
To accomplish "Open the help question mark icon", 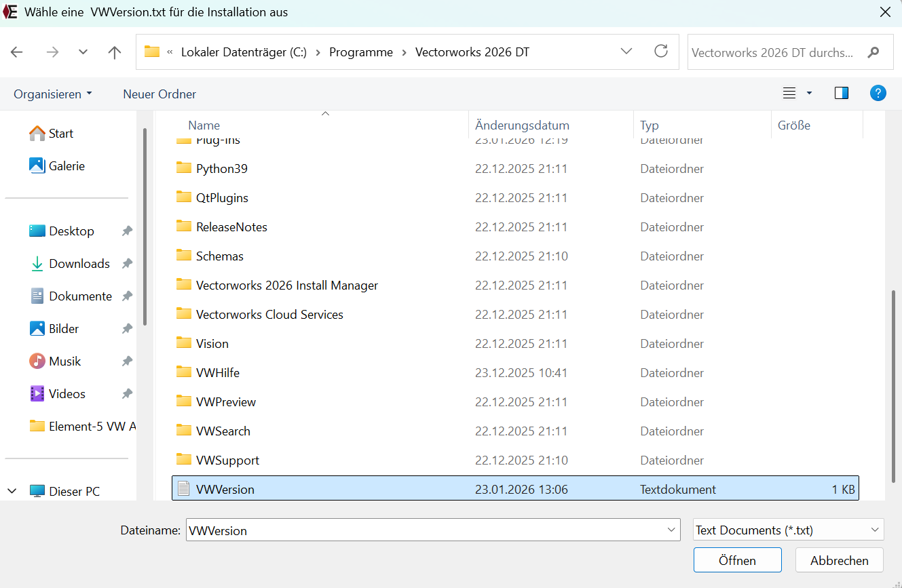I will point(878,94).
